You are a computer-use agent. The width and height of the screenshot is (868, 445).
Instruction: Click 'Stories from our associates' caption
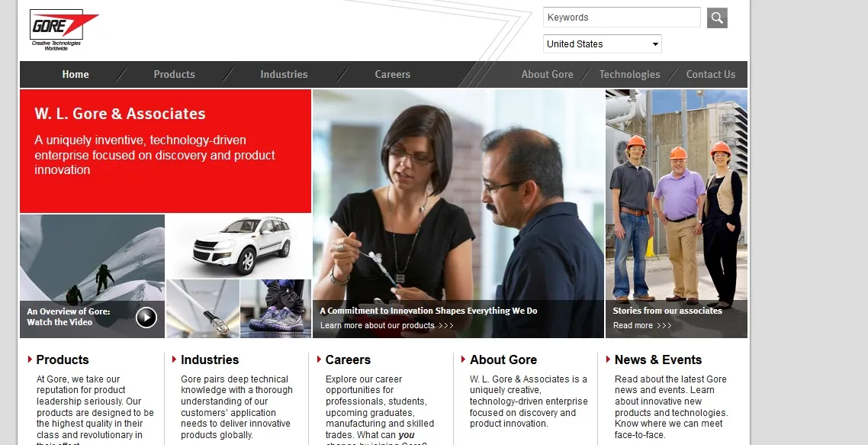point(667,311)
